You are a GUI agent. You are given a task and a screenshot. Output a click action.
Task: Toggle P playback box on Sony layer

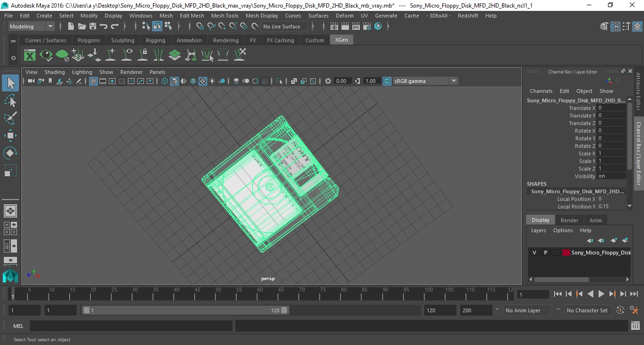[545, 253]
